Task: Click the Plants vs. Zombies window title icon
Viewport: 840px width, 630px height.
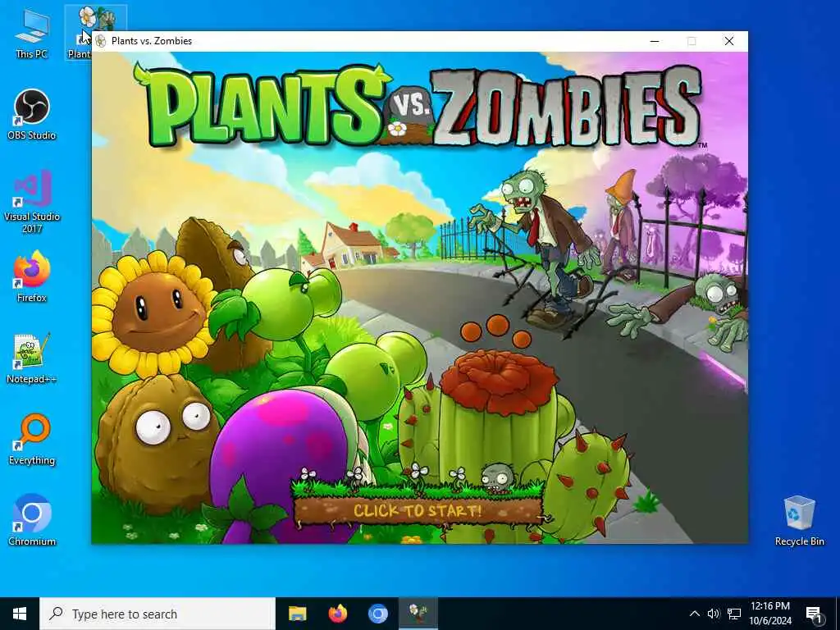Action: pos(101,41)
